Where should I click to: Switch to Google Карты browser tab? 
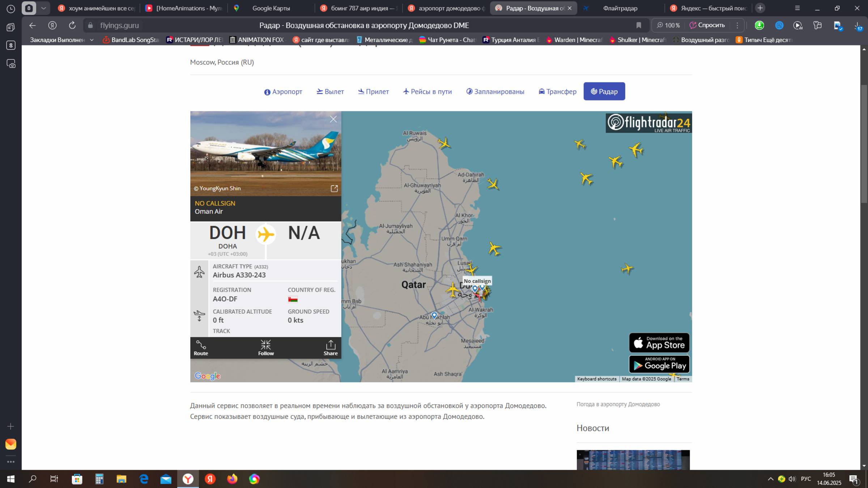pyautogui.click(x=271, y=8)
